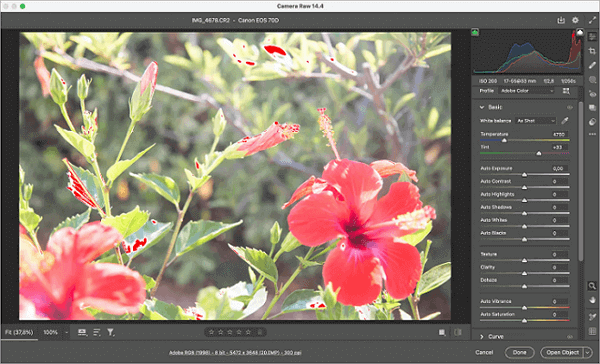
Task: Set first rating star
Action: (x=212, y=332)
